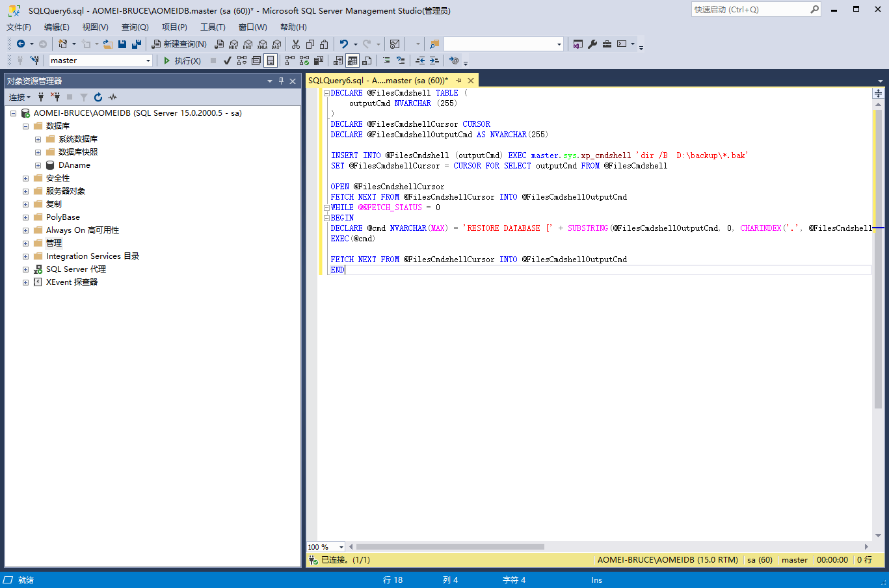Open the 查询(Q) menu
This screenshot has width=889, height=588.
[x=135, y=27]
